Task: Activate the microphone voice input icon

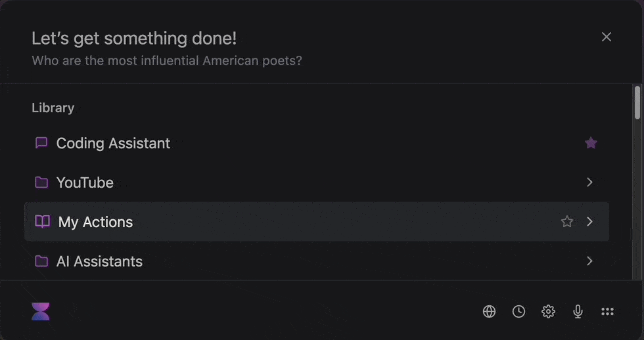Action: coord(578,312)
